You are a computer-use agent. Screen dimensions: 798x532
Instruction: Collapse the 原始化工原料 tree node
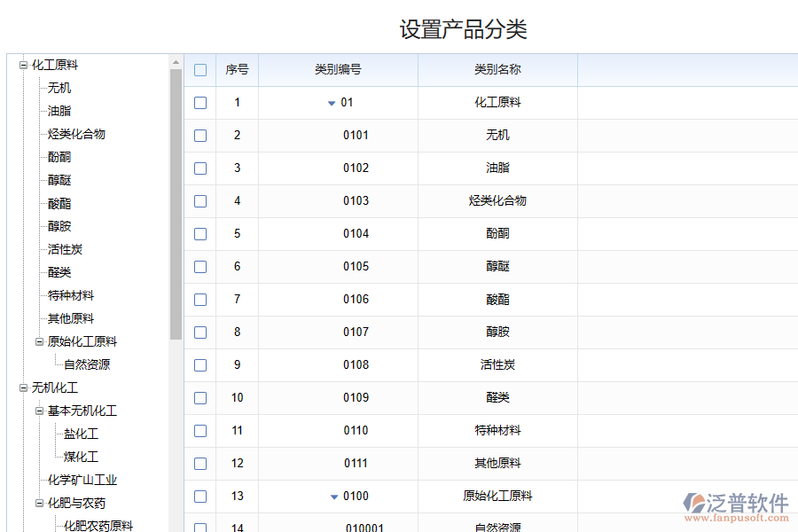tap(39, 341)
